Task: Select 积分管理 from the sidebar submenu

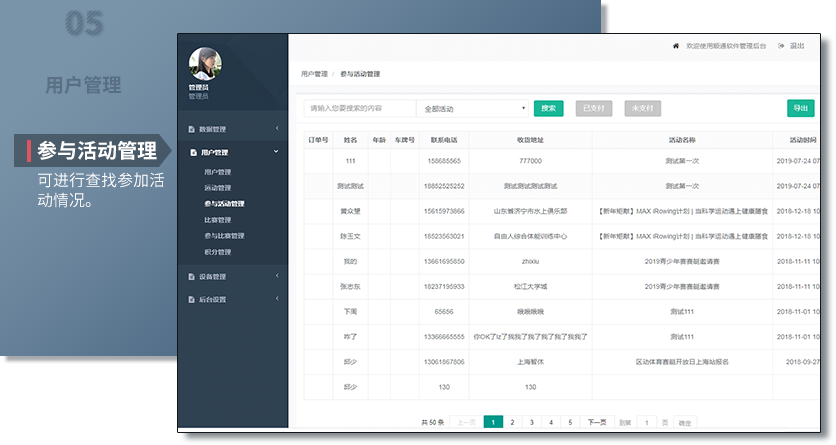Action: point(218,252)
